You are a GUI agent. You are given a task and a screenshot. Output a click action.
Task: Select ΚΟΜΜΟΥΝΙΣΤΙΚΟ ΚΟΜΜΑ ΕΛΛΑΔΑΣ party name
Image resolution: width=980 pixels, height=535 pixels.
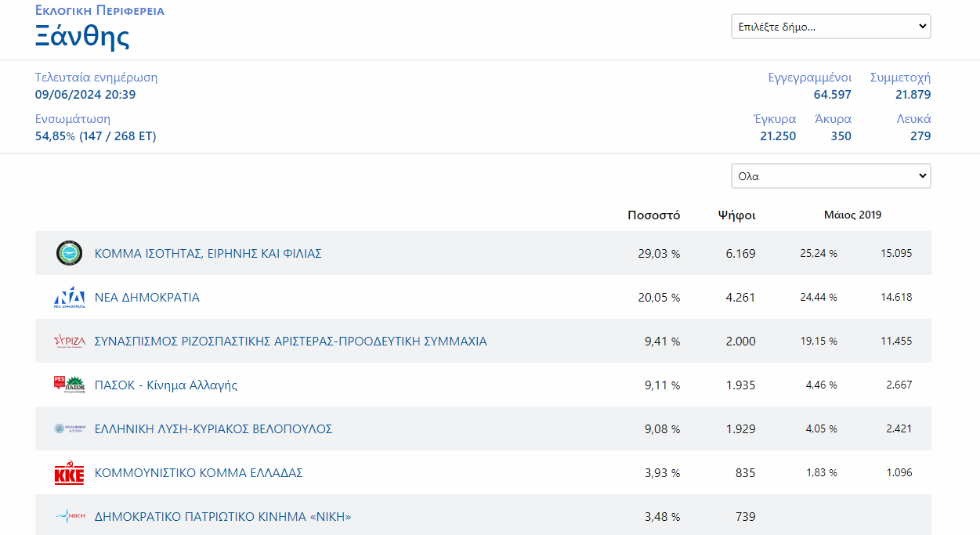point(199,473)
